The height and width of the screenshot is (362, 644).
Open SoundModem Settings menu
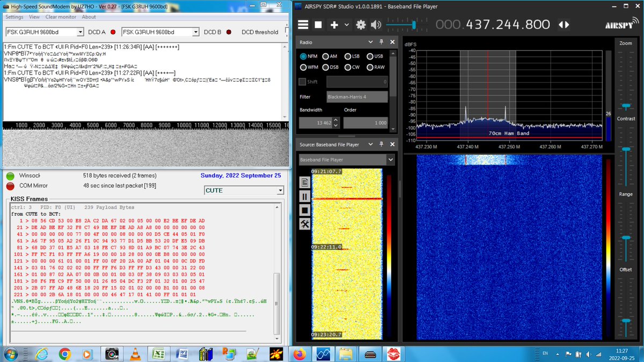click(x=14, y=17)
